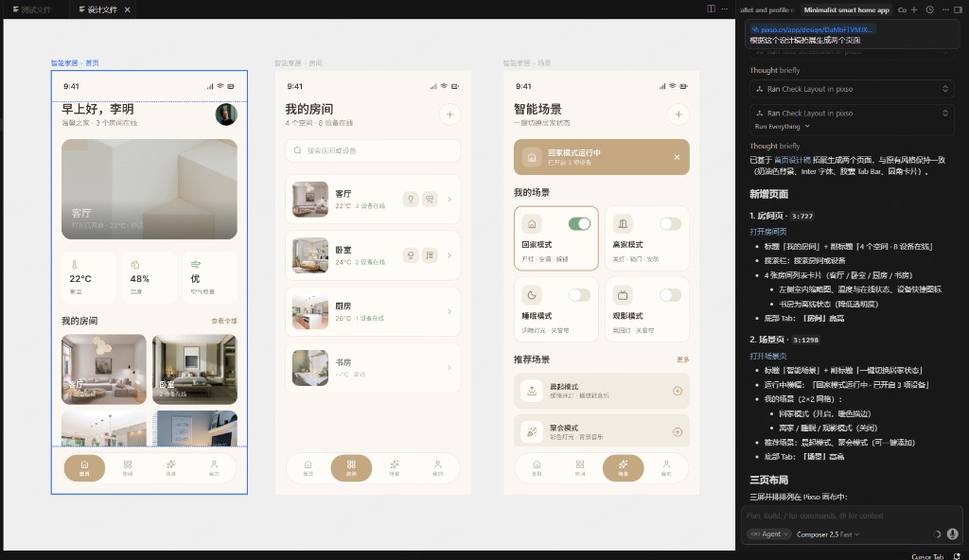The width and height of the screenshot is (969, 560).
Task: Select the 智能家居 - 场景 frame label
Action: [526, 63]
